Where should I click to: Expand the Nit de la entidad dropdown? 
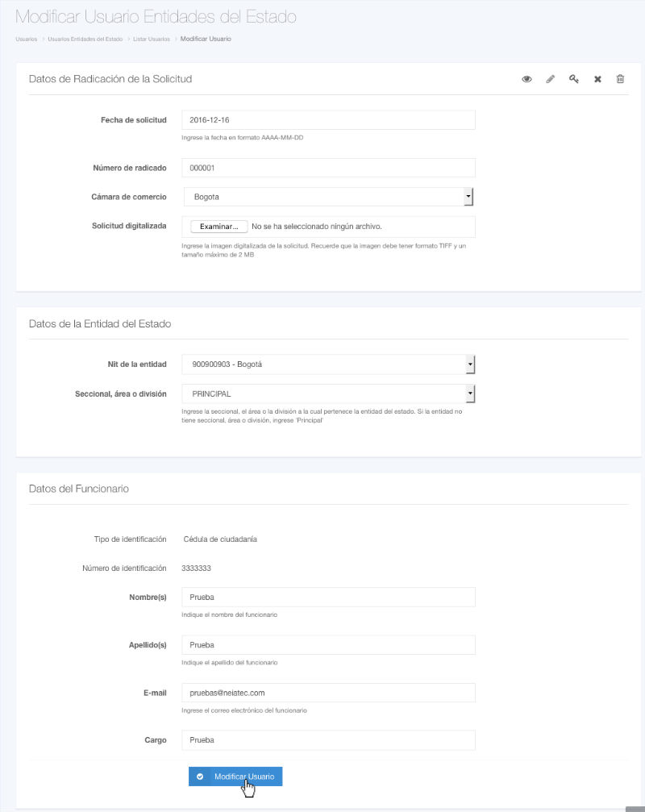pos(327,364)
